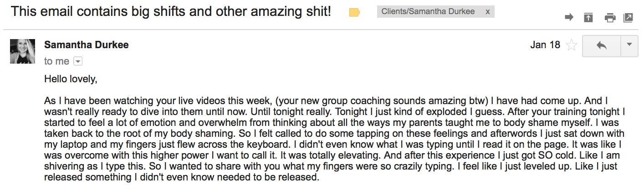Show details arrow next to "to me"

coord(77,61)
